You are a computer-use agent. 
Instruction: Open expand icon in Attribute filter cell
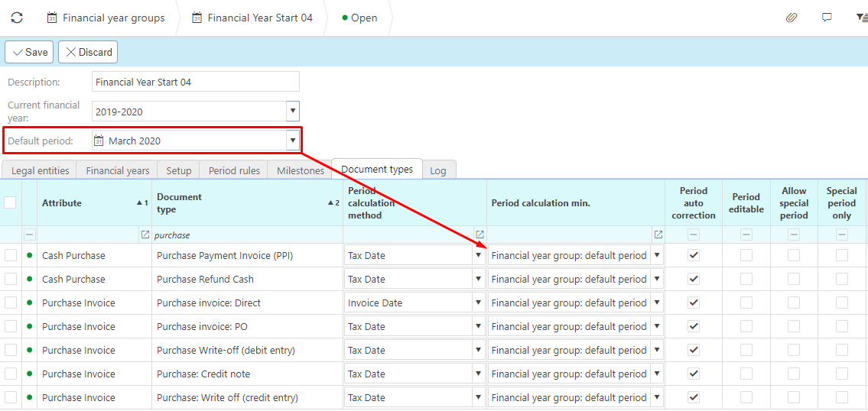[x=145, y=235]
